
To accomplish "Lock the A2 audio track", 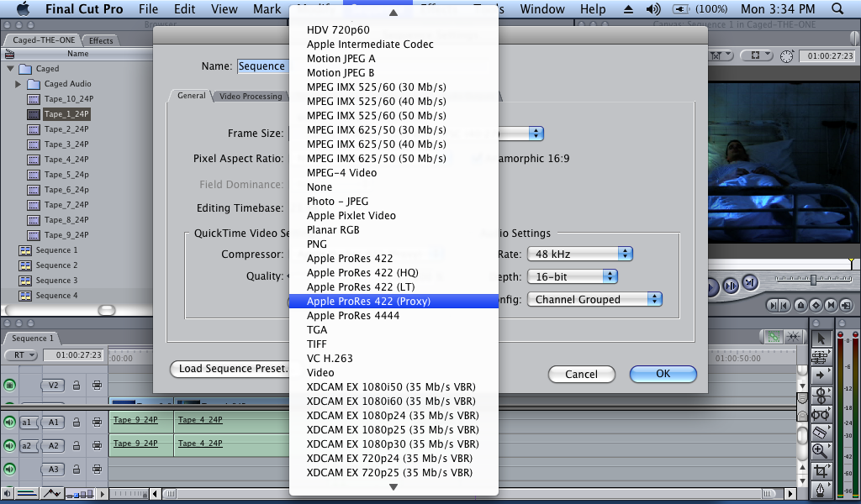I will tap(77, 445).
